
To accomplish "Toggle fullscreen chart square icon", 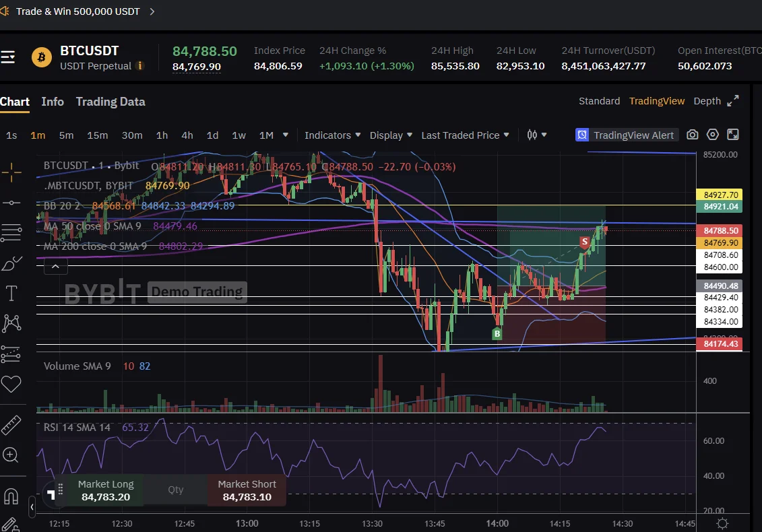I will pos(733,135).
